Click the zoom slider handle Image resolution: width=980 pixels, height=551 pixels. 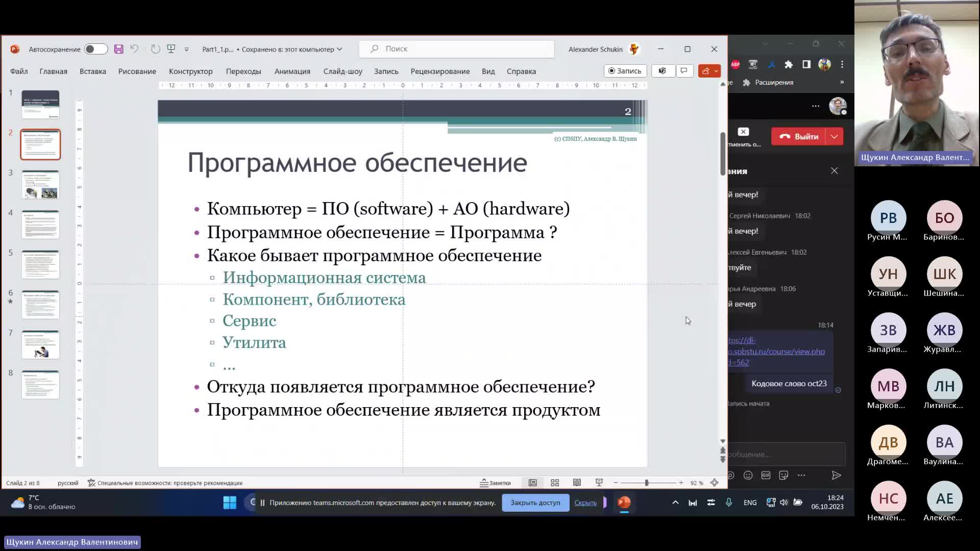tap(647, 483)
